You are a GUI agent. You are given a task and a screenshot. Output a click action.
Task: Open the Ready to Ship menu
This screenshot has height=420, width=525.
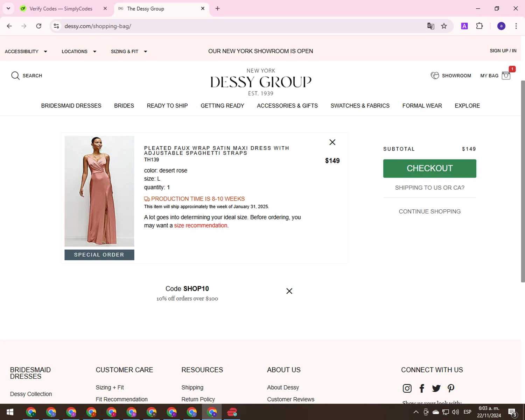tap(167, 106)
